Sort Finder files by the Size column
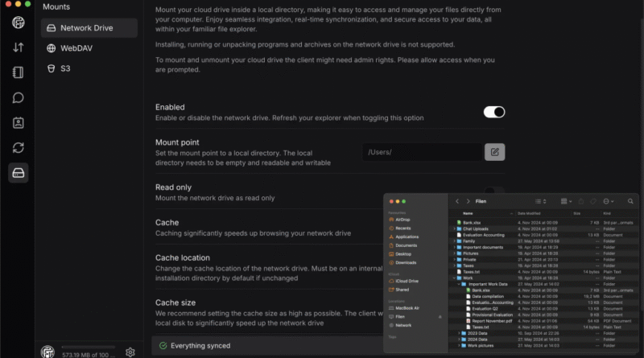This screenshot has width=644, height=358. click(x=576, y=213)
